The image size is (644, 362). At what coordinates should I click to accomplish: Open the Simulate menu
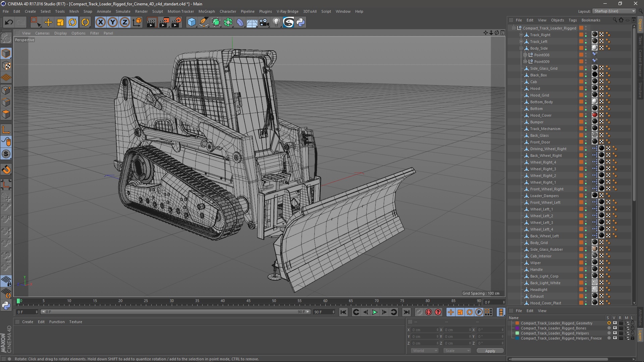click(123, 11)
